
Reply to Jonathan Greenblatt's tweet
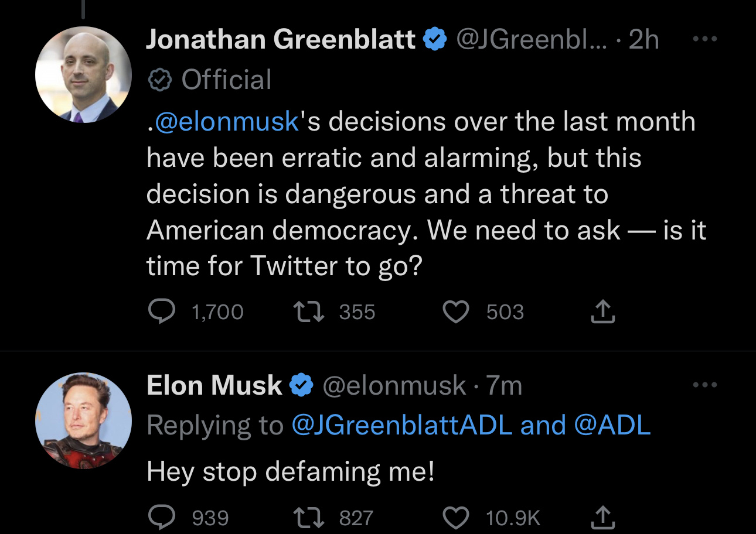pyautogui.click(x=161, y=311)
